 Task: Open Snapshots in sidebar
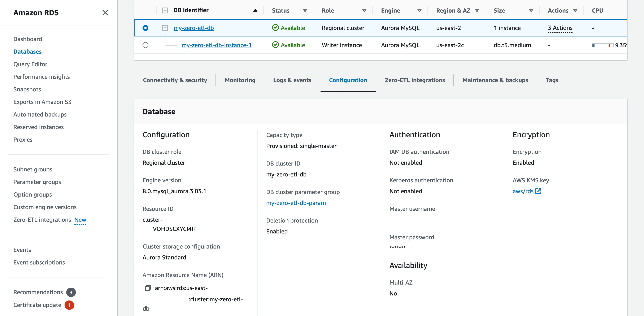tap(27, 89)
